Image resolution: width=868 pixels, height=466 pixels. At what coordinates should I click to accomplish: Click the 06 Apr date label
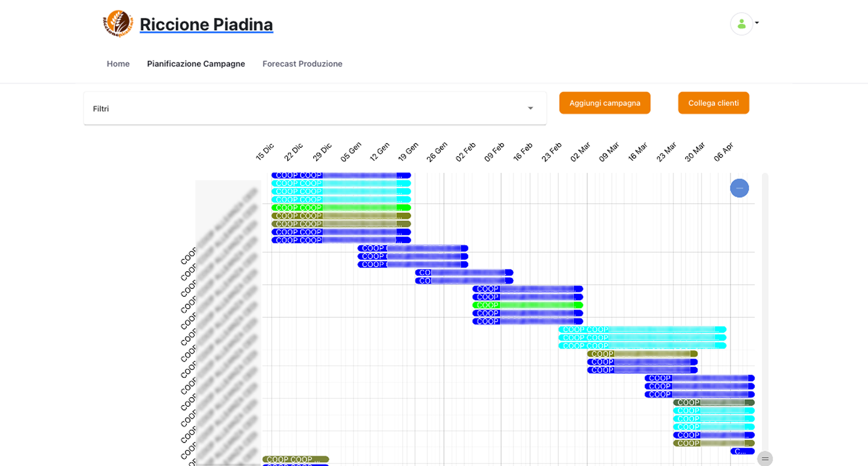point(723,152)
